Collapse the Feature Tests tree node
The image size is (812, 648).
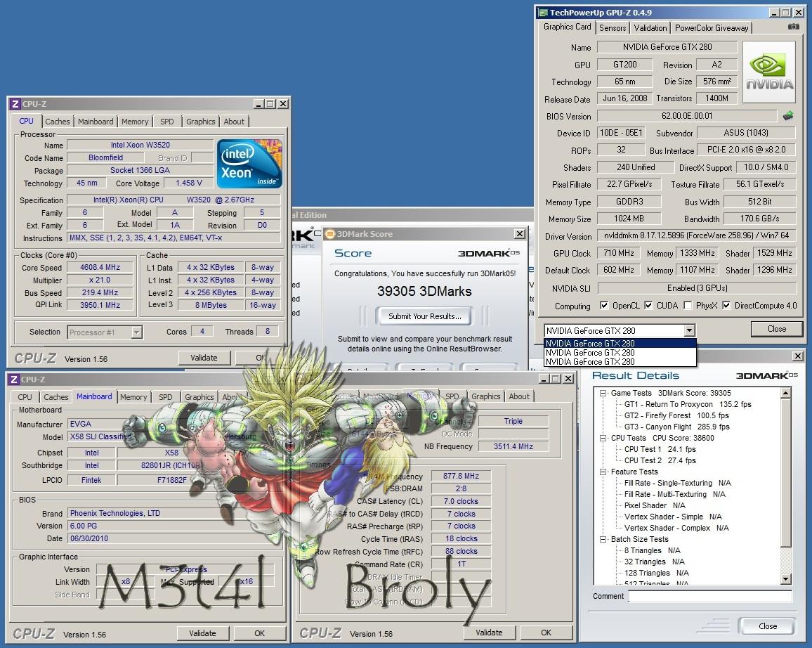click(x=603, y=472)
